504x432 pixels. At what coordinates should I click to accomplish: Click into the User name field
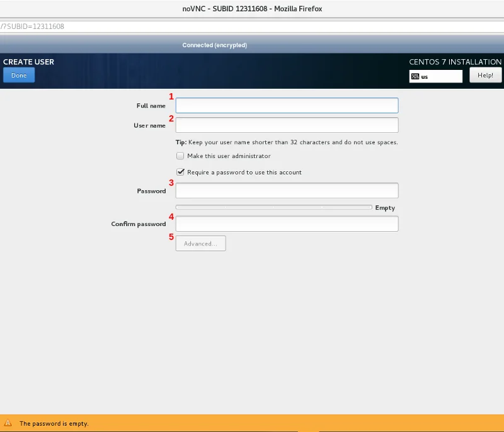point(287,125)
